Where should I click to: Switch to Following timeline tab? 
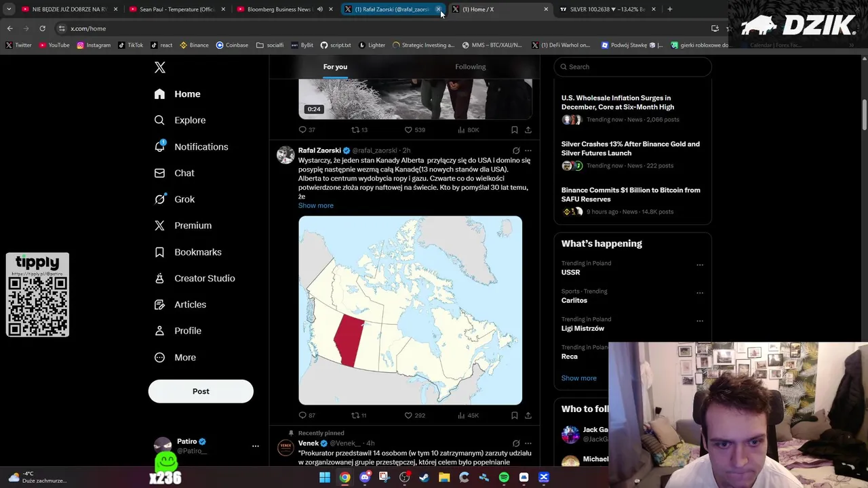[471, 66]
